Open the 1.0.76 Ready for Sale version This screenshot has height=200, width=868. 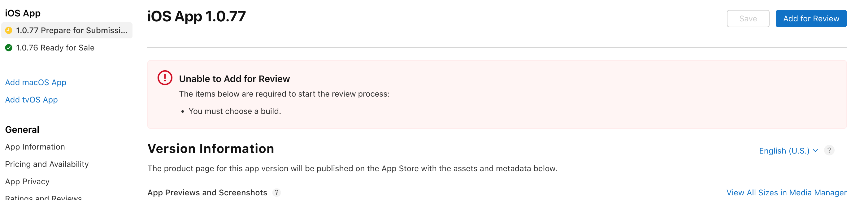tap(55, 48)
